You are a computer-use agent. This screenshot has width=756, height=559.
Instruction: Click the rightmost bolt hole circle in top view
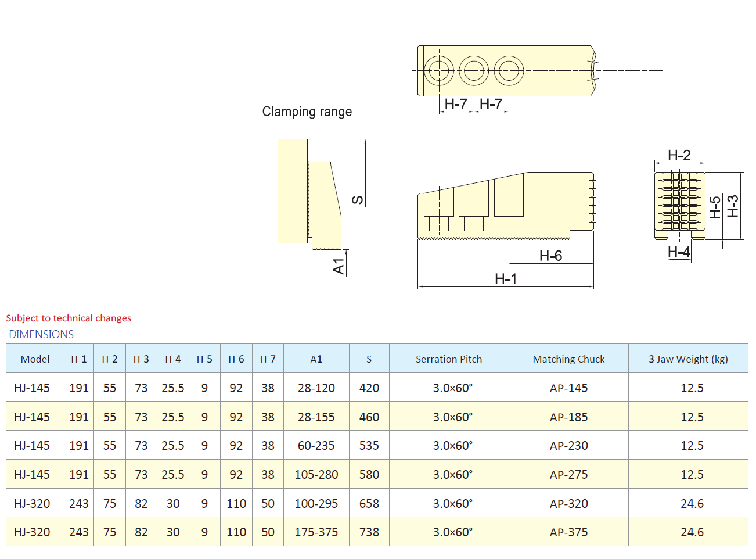click(509, 71)
